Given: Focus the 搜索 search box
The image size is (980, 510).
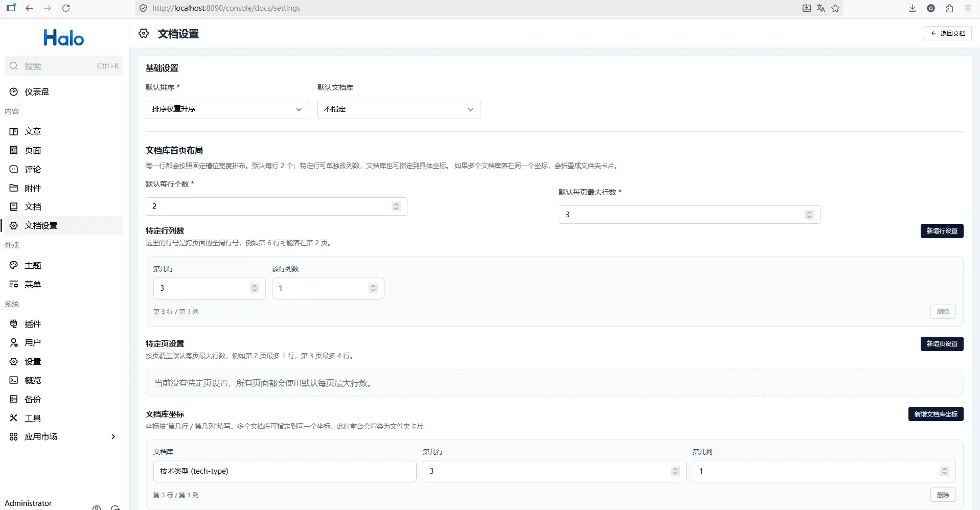Looking at the screenshot, I should click(x=64, y=66).
